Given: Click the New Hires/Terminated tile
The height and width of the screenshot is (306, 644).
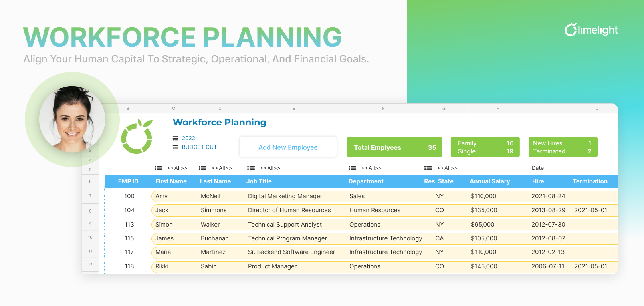Looking at the screenshot, I should [563, 147].
